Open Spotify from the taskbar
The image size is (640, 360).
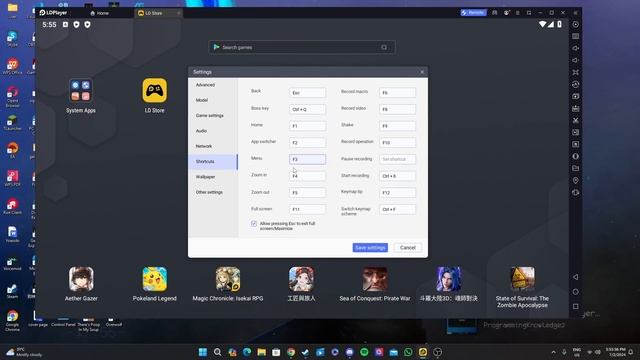pyautogui.click(x=364, y=352)
